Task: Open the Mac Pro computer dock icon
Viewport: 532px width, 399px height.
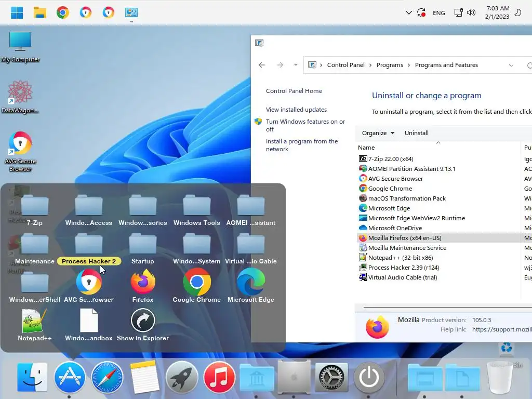Action: tap(294, 377)
